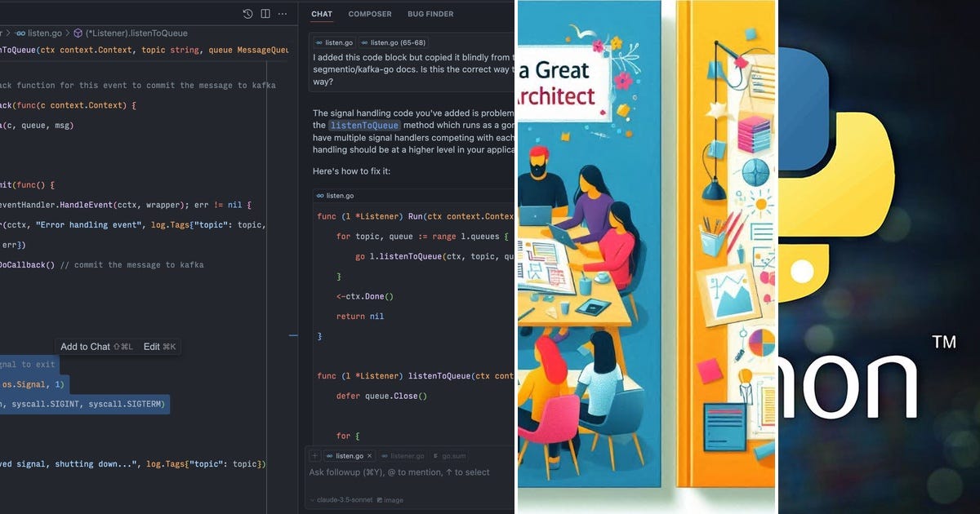Open the claude-3.5-sonnet model selector
The width and height of the screenshot is (980, 514).
coord(345,499)
